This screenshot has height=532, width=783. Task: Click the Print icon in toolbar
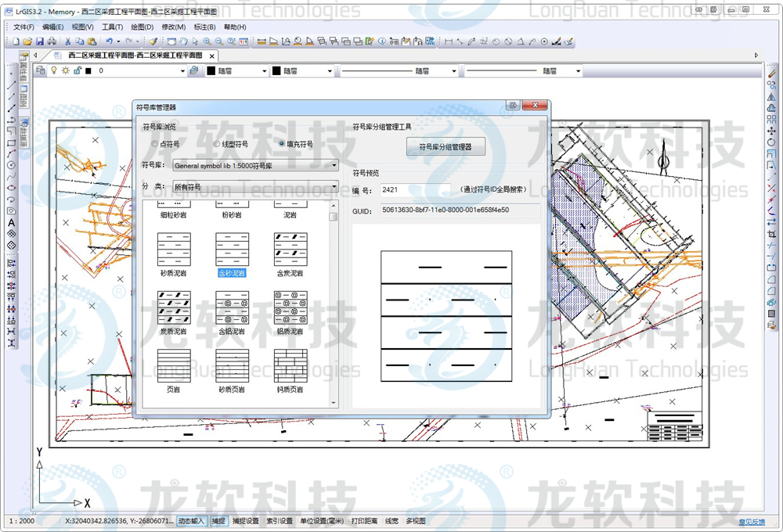point(51,41)
